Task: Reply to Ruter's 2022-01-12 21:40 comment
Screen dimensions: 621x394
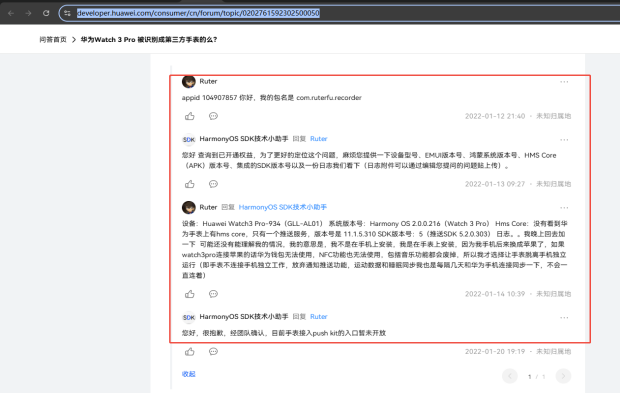Action: [213, 116]
